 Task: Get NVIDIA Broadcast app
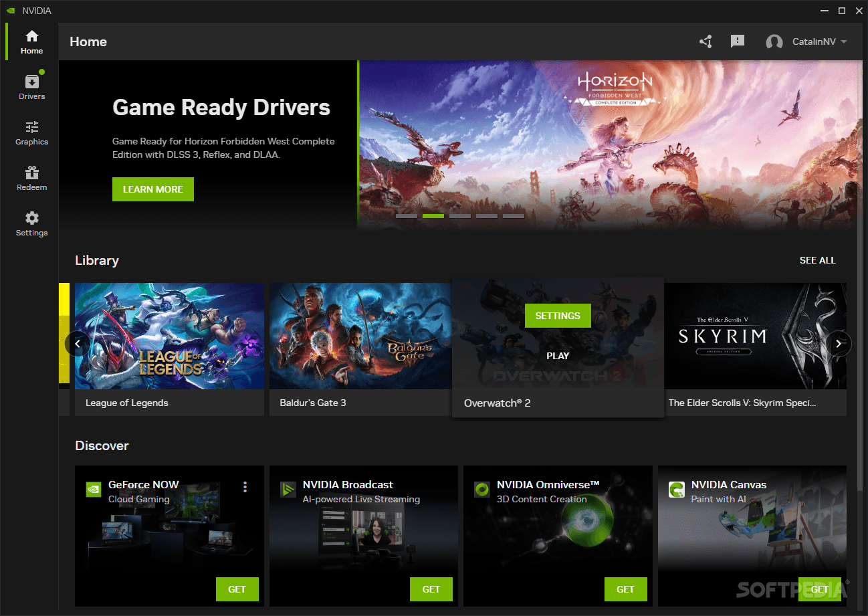coord(431,589)
